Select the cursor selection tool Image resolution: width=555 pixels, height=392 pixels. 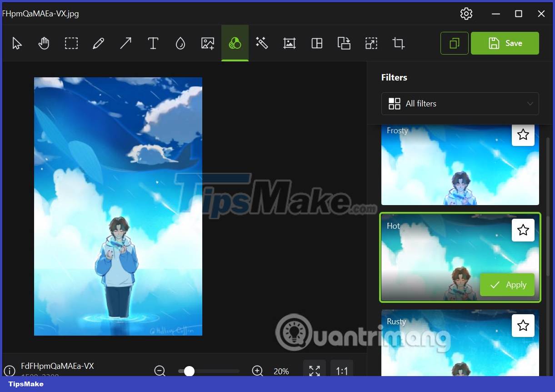pos(16,43)
